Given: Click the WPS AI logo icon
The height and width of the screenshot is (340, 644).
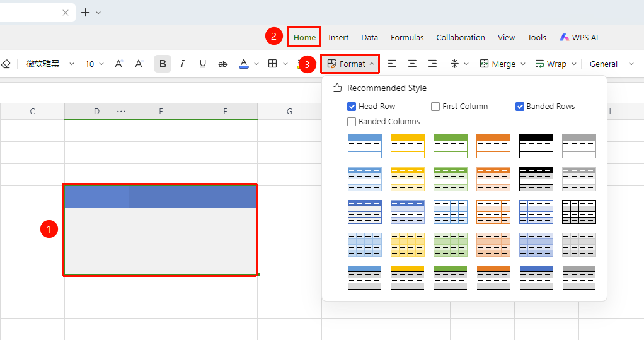Looking at the screenshot, I should pos(565,37).
